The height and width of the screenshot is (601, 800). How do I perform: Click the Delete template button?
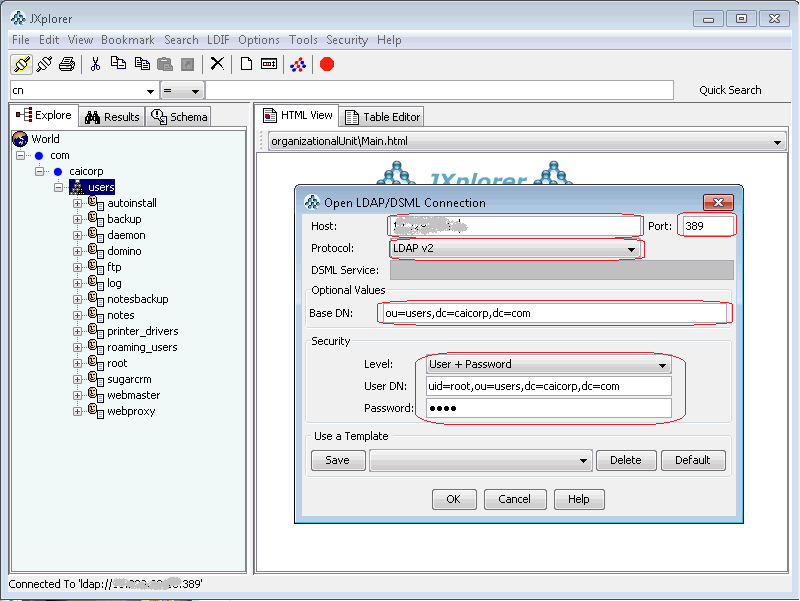pyautogui.click(x=626, y=460)
